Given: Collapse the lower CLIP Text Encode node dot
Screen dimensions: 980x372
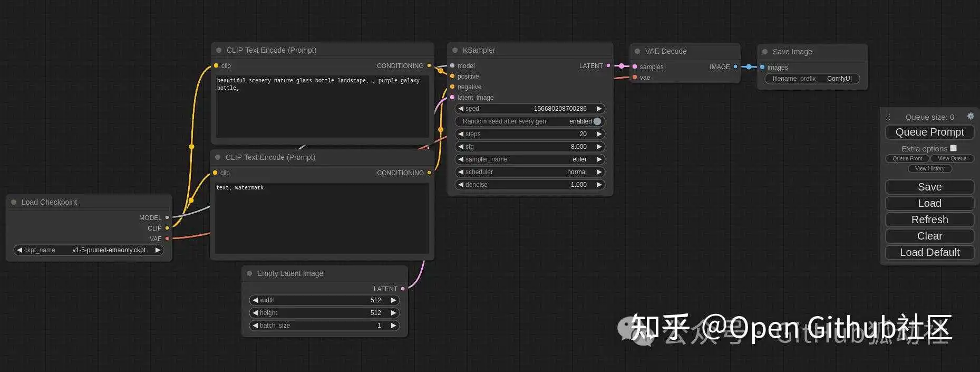Looking at the screenshot, I should 218,157.
